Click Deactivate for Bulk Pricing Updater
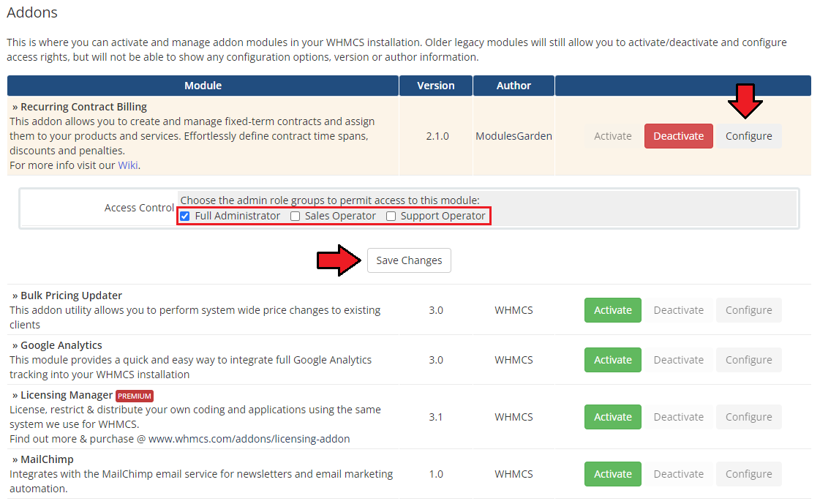The image size is (820, 504). [678, 310]
